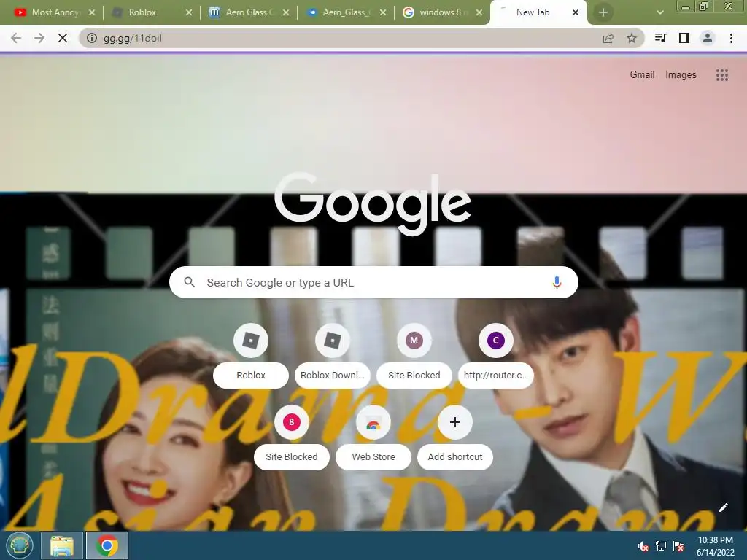
Task: Open Chrome's three-dot menu
Action: pos(731,38)
